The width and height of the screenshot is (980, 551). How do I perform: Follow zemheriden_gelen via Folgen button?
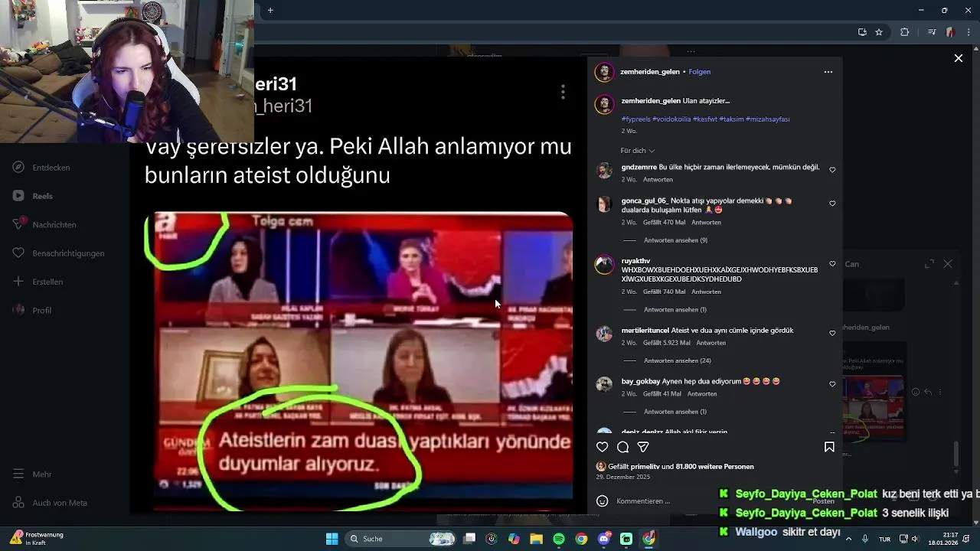700,72
